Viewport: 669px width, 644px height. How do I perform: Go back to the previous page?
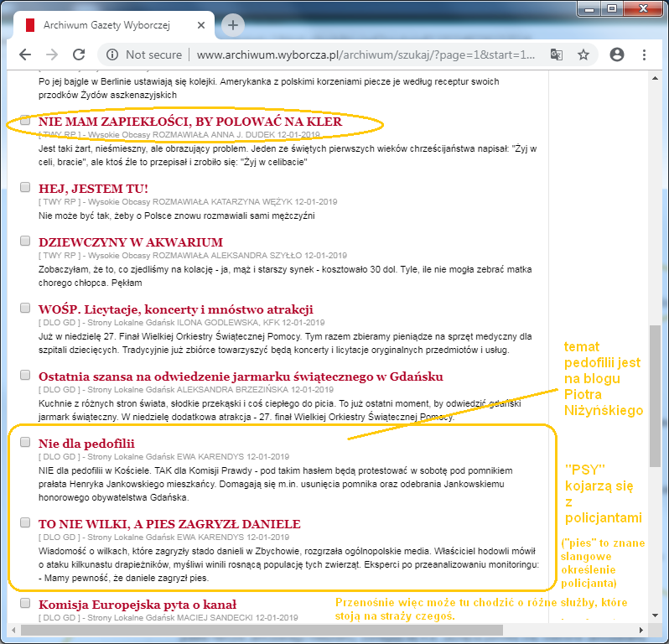click(25, 55)
